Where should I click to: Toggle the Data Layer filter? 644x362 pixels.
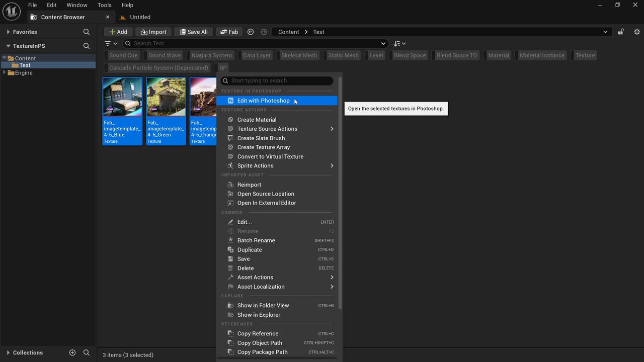[x=256, y=55]
